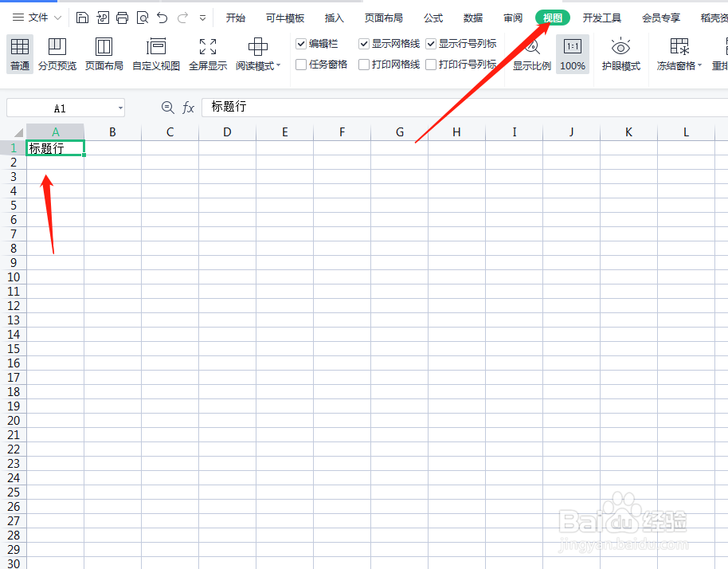Enable 护眼模式 eye protection mode

pos(620,54)
